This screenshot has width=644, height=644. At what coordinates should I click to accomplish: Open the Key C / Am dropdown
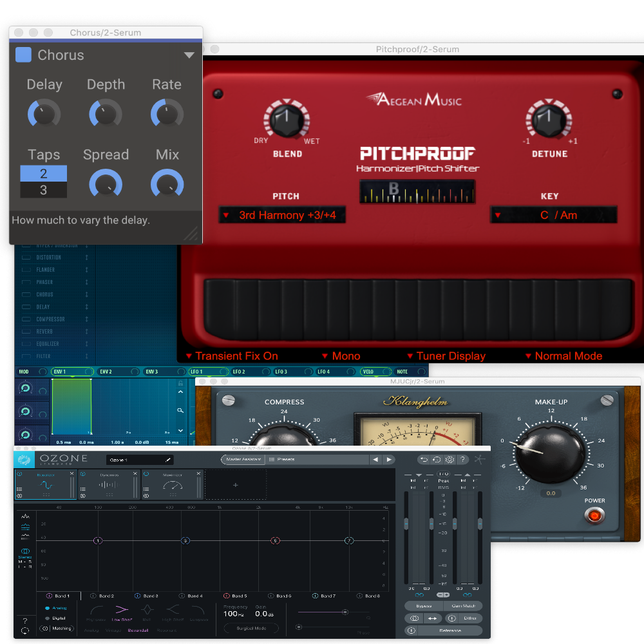click(x=553, y=215)
